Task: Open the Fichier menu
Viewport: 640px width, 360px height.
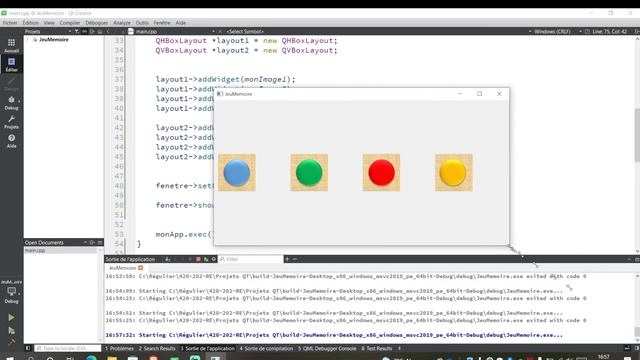Action: coord(10,23)
